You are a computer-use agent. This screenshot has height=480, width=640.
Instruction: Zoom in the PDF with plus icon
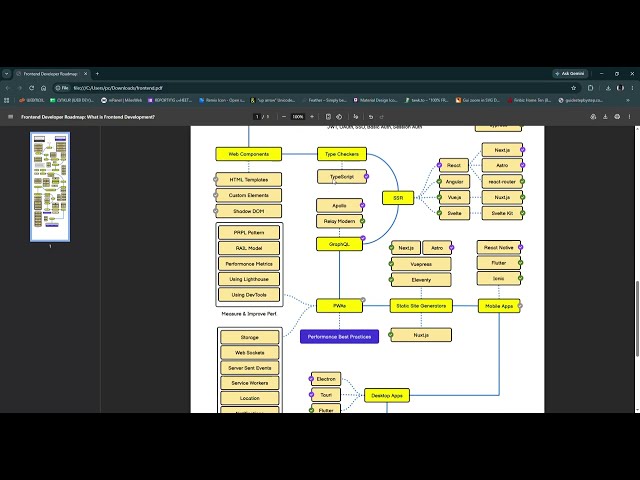312,117
